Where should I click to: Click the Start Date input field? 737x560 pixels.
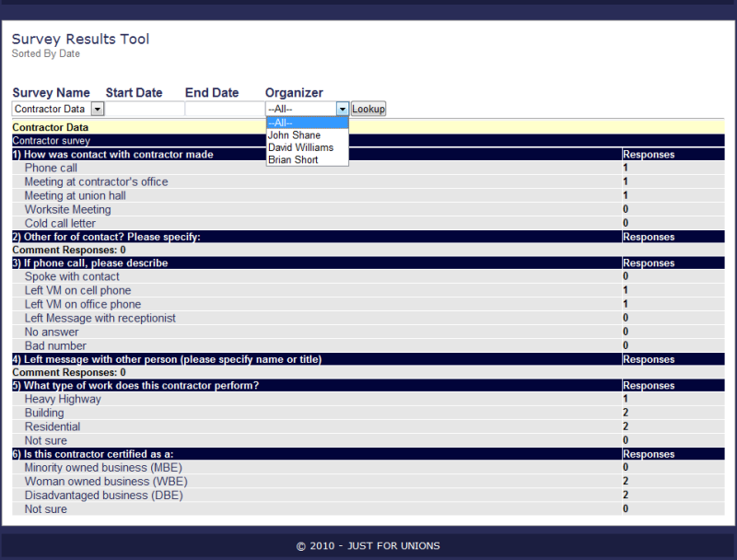pyautogui.click(x=145, y=109)
